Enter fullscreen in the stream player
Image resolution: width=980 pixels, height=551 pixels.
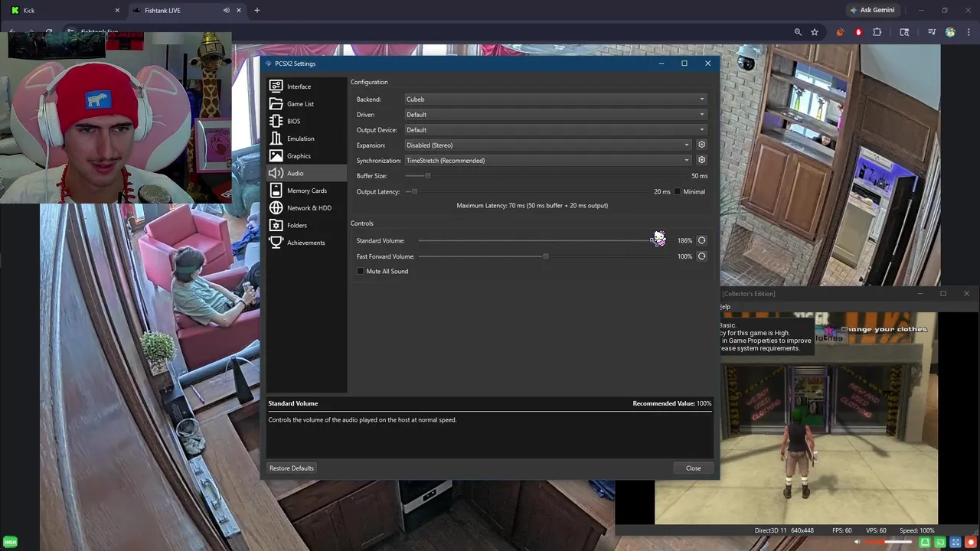tap(955, 542)
